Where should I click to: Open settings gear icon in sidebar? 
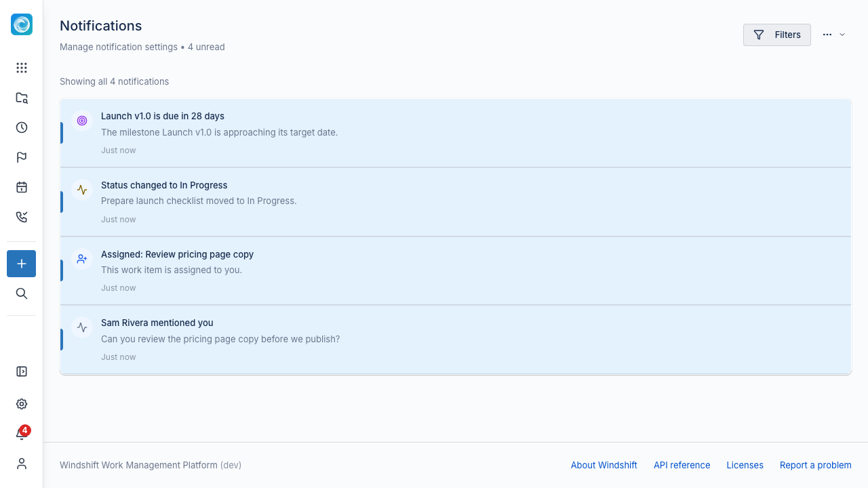tap(22, 404)
